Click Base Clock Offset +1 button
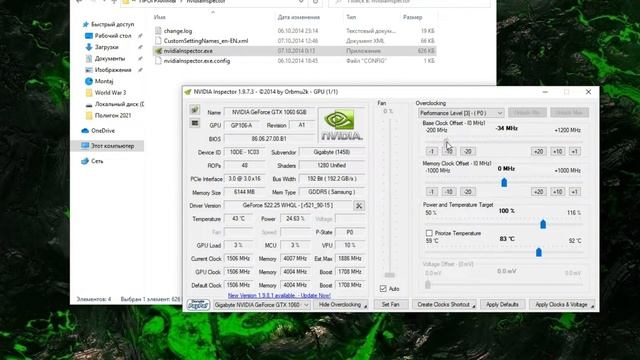 574,151
